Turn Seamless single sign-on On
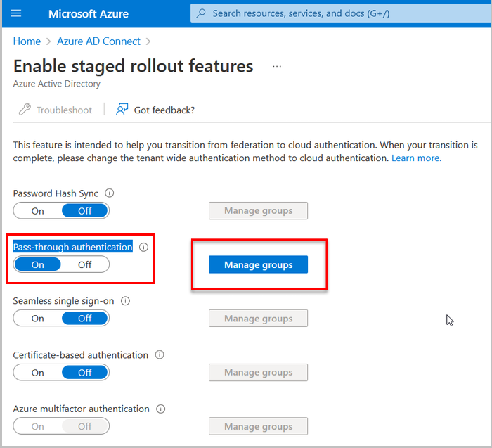Image resolution: width=492 pixels, height=448 pixels. coord(38,319)
